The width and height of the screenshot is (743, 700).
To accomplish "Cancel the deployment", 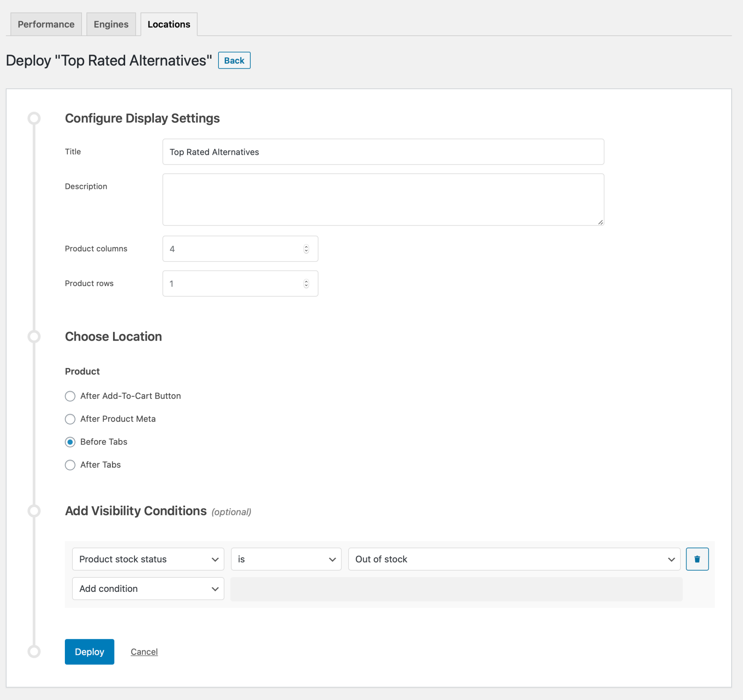I will (x=144, y=651).
